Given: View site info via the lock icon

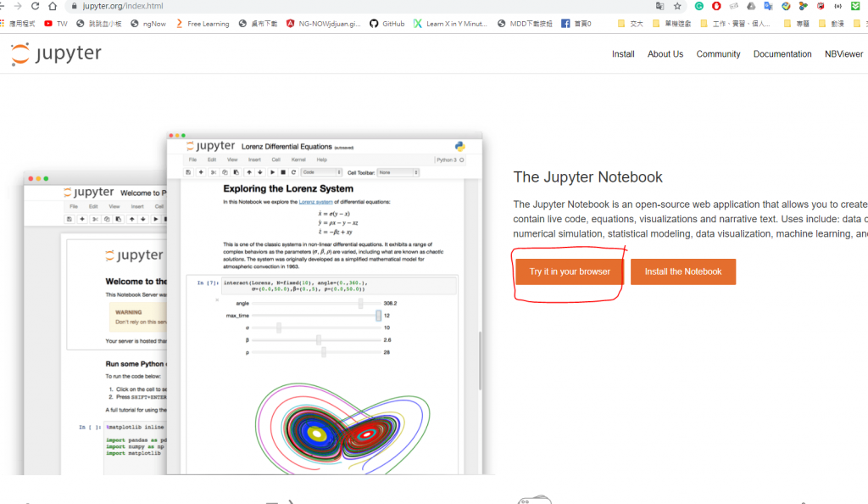Looking at the screenshot, I should (x=75, y=6).
